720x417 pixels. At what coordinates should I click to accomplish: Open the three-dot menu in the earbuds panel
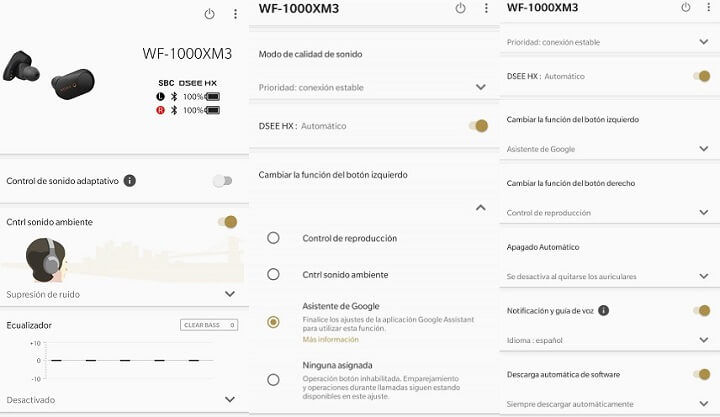(x=236, y=14)
